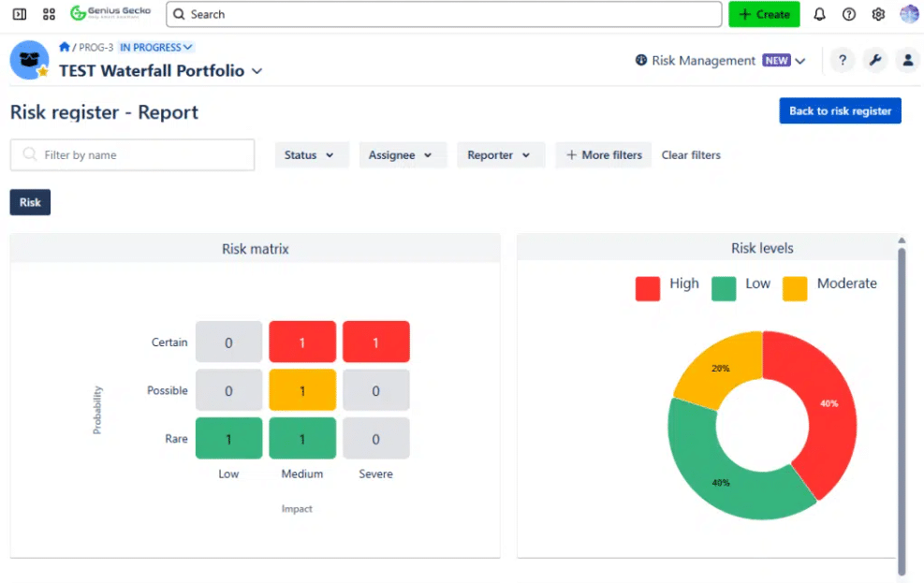Open the notifications bell

point(819,14)
